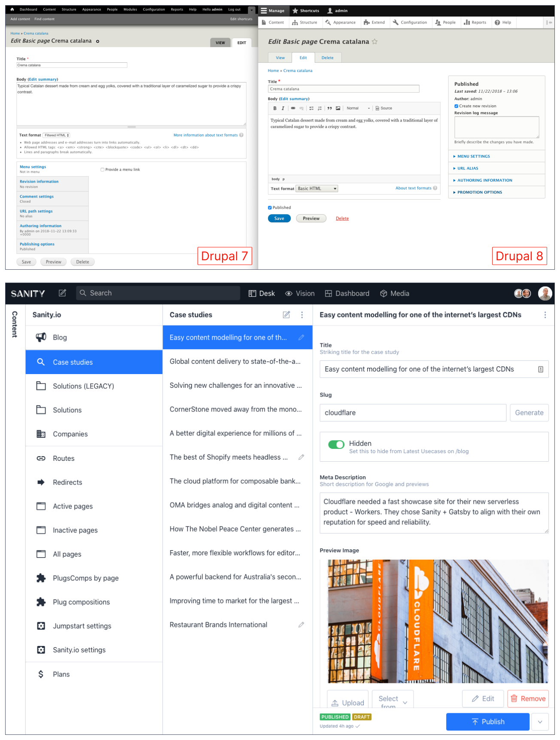This screenshot has width=560, height=740.
Task: Click the pencil icon on The best of Shopify row
Action: click(x=301, y=457)
